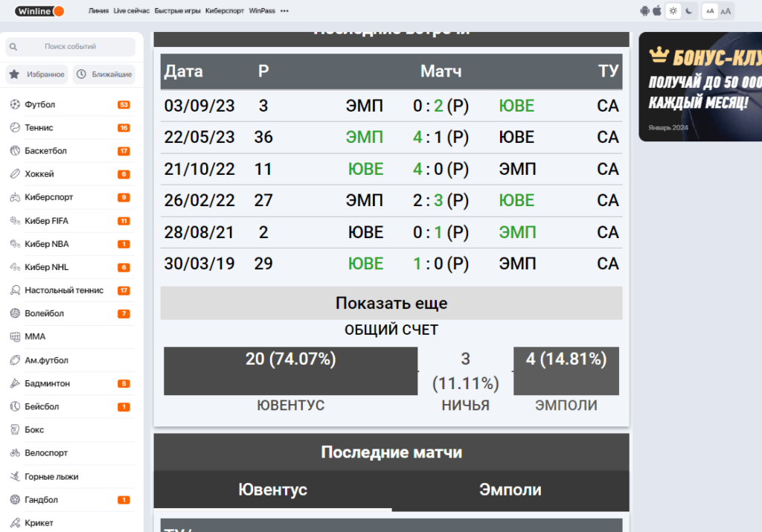The height and width of the screenshot is (532, 762).
Task: Click the ТУ column header
Action: coord(609,71)
